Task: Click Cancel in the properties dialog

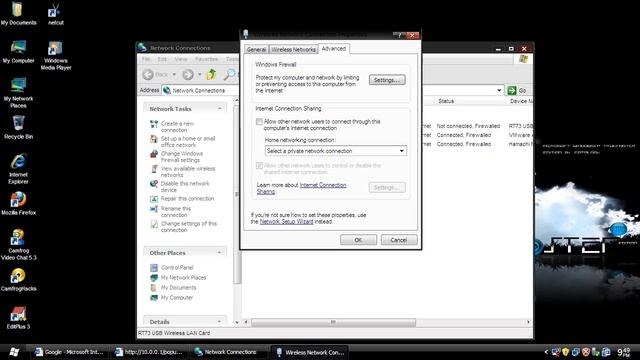Action: (399, 240)
